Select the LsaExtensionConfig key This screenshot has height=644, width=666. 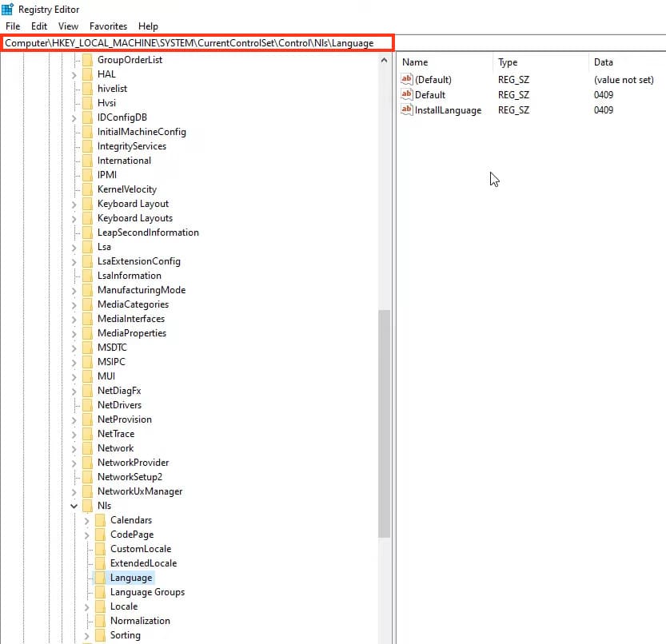139,261
